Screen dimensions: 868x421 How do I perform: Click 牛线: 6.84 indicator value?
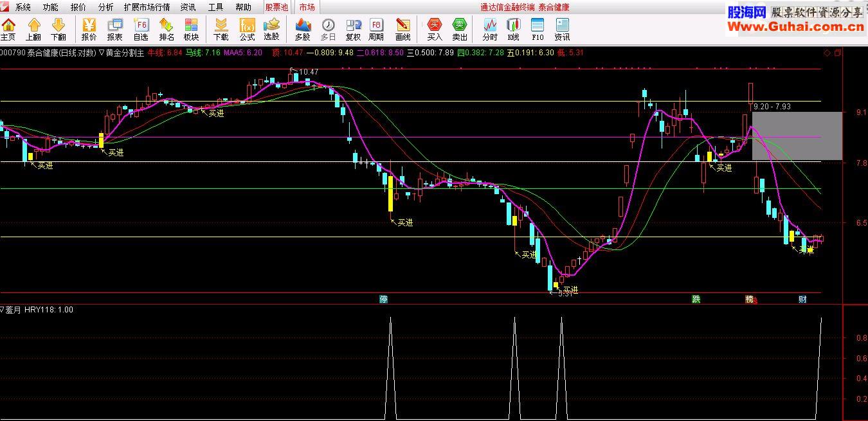pos(165,53)
